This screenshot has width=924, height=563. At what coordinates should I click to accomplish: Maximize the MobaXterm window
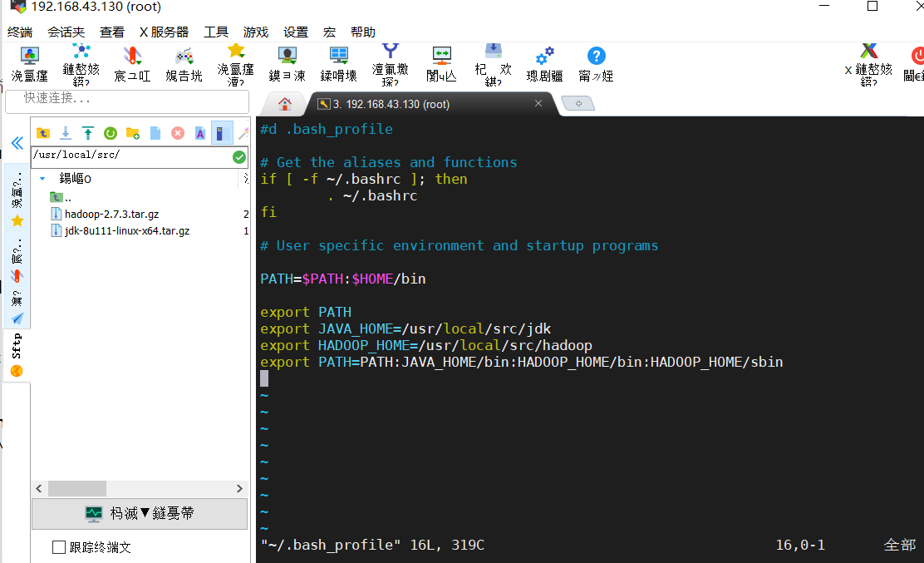872,7
